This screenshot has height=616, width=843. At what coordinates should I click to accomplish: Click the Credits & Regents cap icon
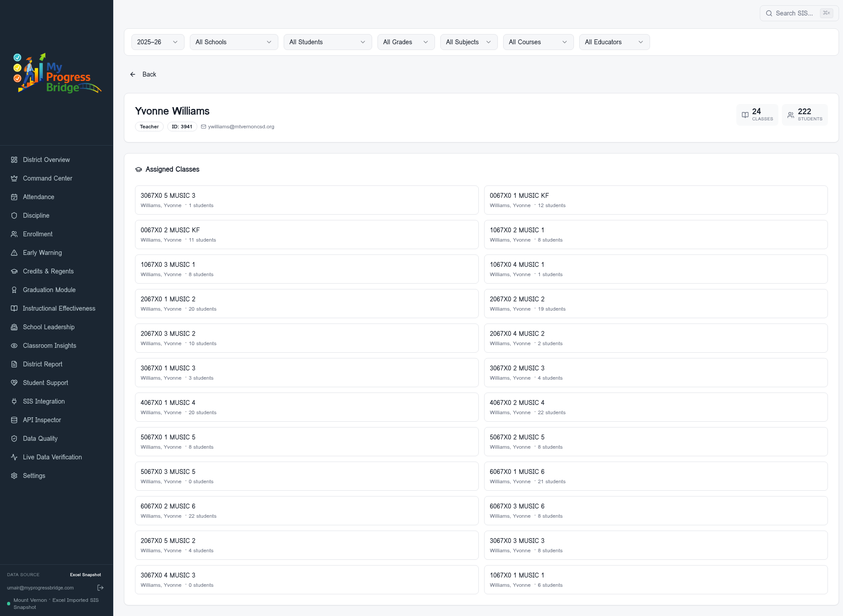click(14, 271)
